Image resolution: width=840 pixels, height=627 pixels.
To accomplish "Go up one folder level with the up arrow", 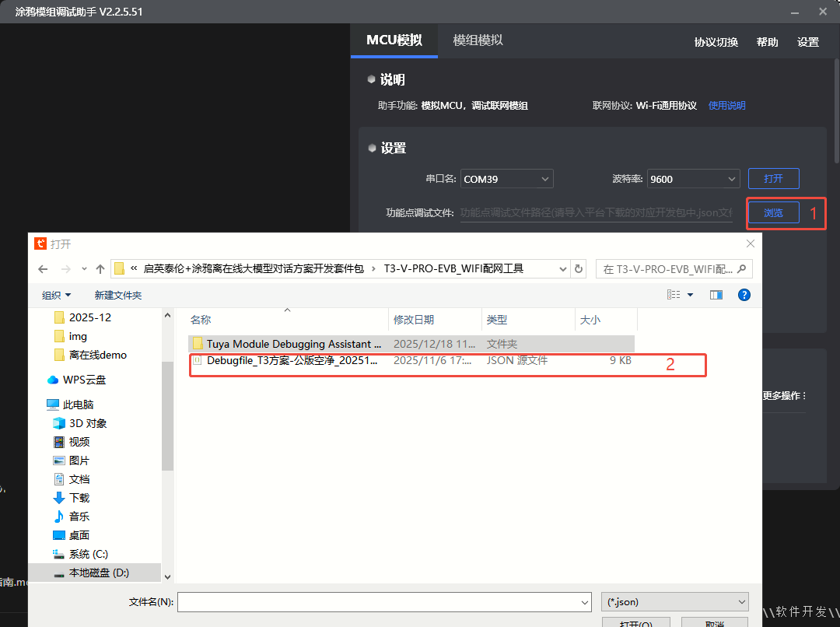I will pyautogui.click(x=100, y=268).
